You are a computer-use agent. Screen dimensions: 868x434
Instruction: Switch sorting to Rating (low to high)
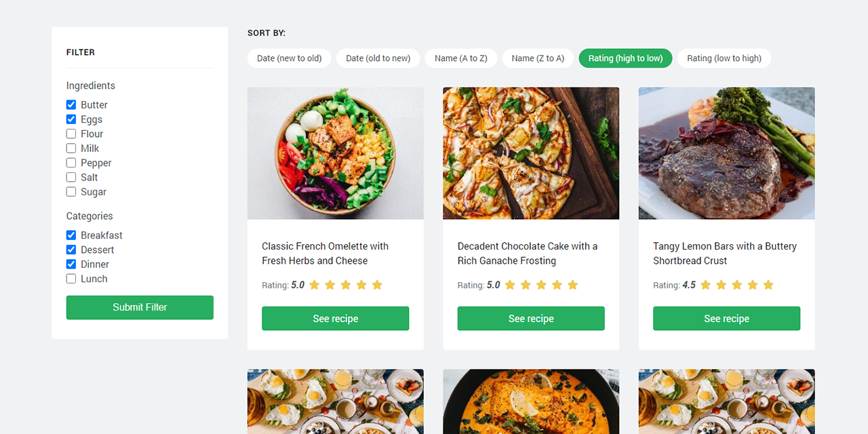tap(724, 58)
